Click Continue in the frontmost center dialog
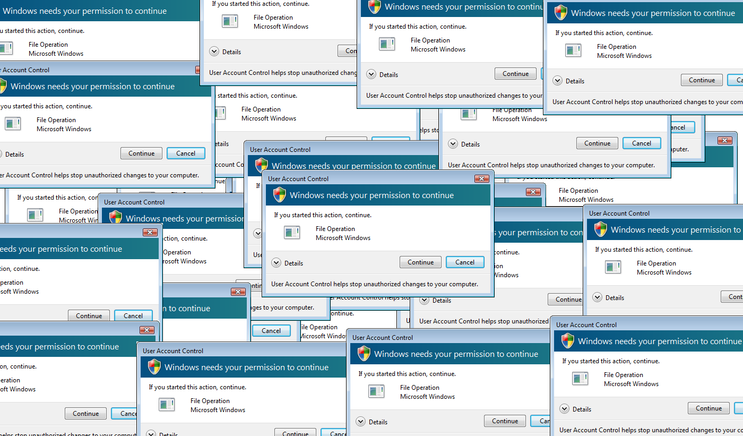This screenshot has width=743, height=436. pos(420,262)
